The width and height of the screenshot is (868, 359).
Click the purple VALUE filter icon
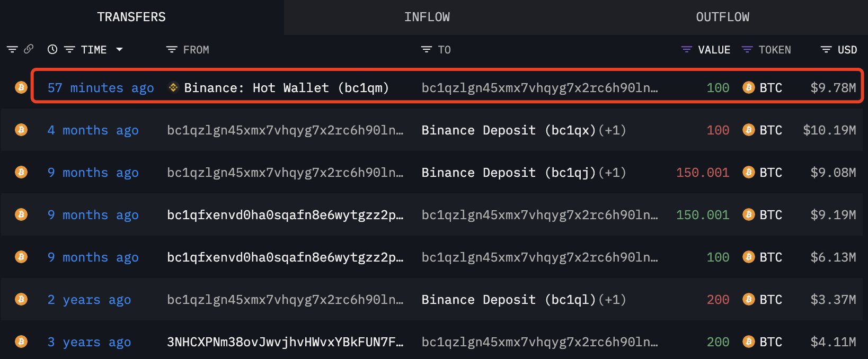coord(687,50)
